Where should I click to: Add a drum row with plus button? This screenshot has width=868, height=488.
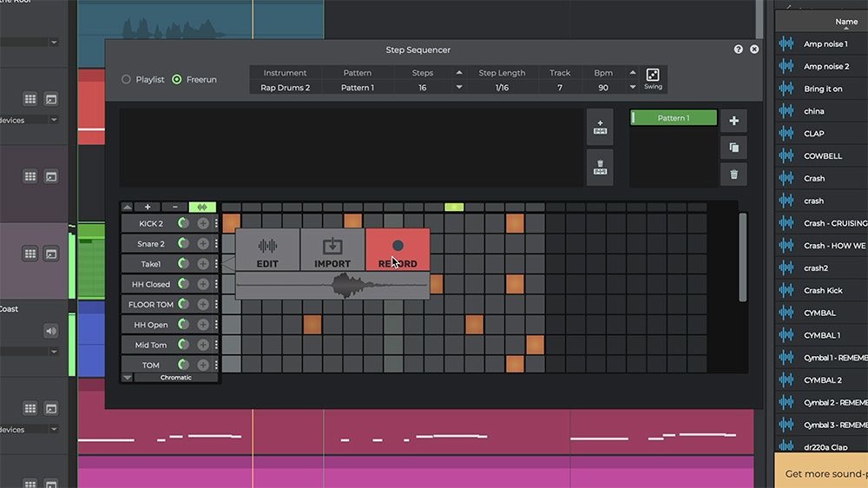tap(148, 208)
